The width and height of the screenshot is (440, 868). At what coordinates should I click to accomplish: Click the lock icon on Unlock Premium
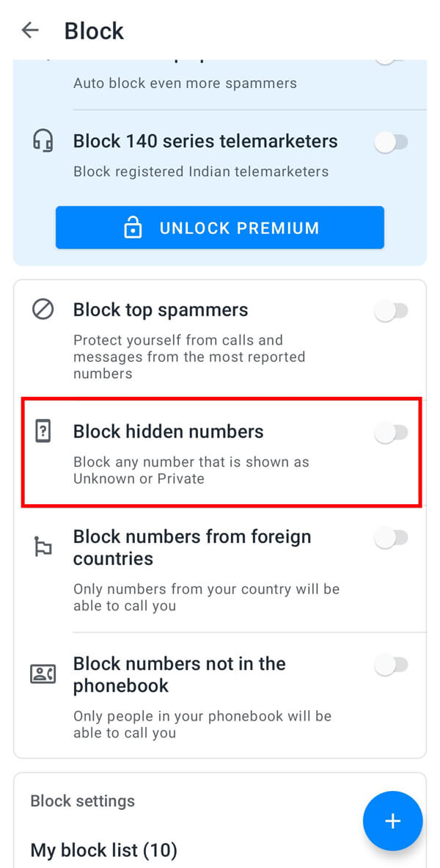pyautogui.click(x=133, y=227)
